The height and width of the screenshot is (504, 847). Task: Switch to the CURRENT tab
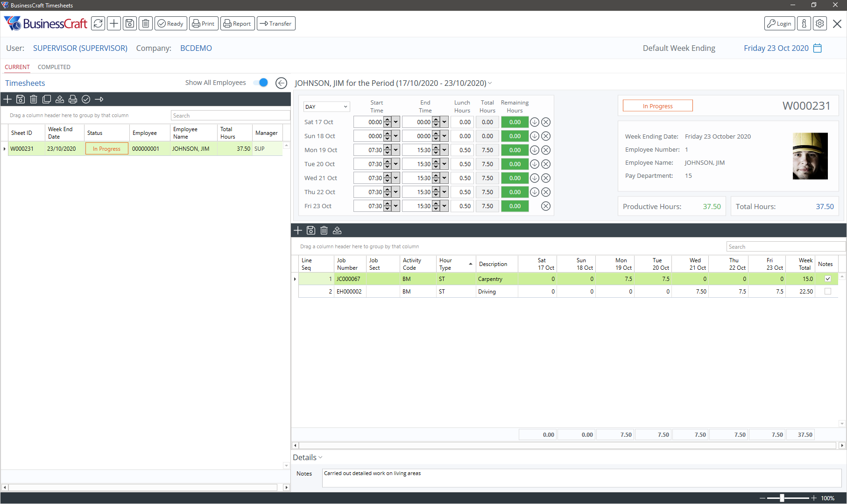tap(17, 67)
